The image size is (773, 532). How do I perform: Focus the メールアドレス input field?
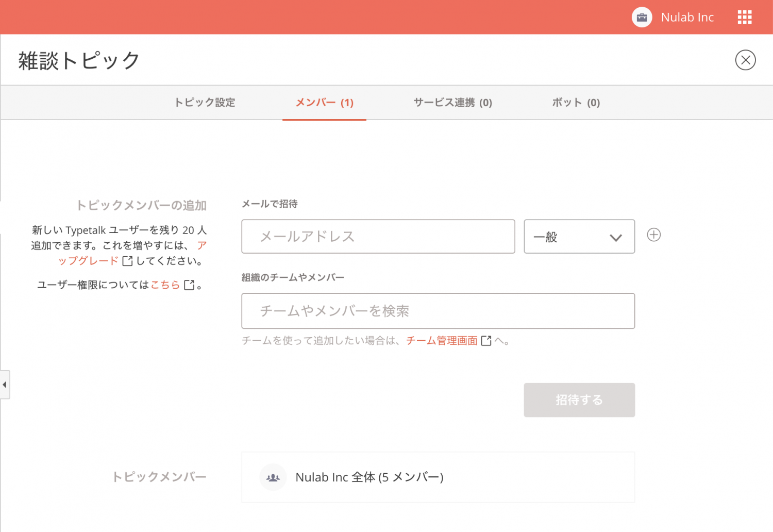click(x=378, y=237)
